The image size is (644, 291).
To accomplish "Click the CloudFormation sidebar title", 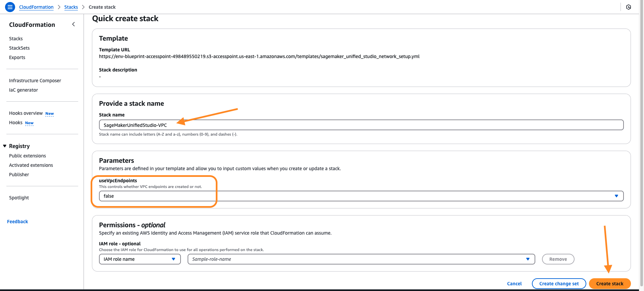I will tap(32, 25).
